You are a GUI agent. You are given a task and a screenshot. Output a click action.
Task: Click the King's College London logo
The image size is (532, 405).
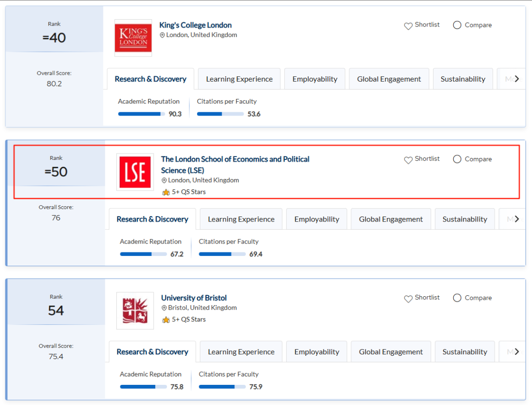pyautogui.click(x=133, y=37)
